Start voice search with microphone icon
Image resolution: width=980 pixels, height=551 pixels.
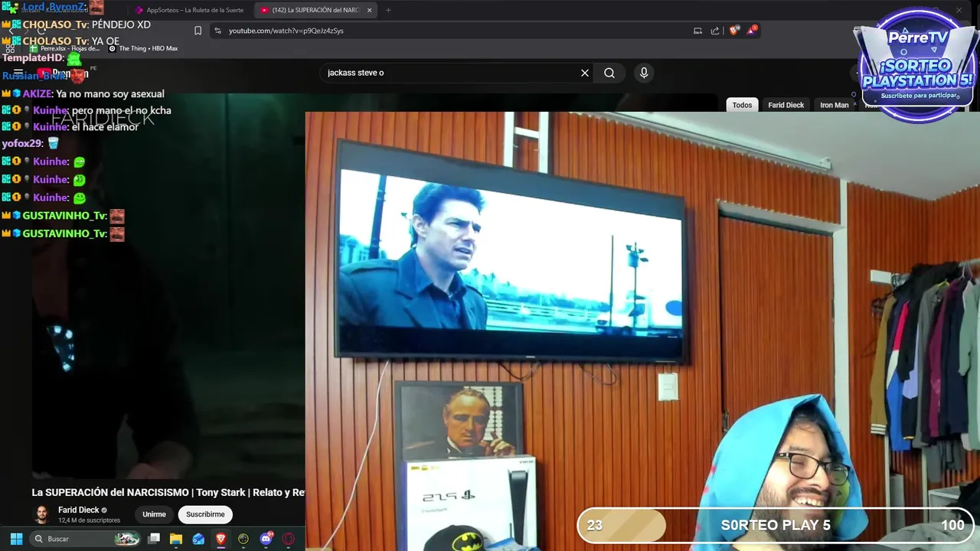point(644,73)
